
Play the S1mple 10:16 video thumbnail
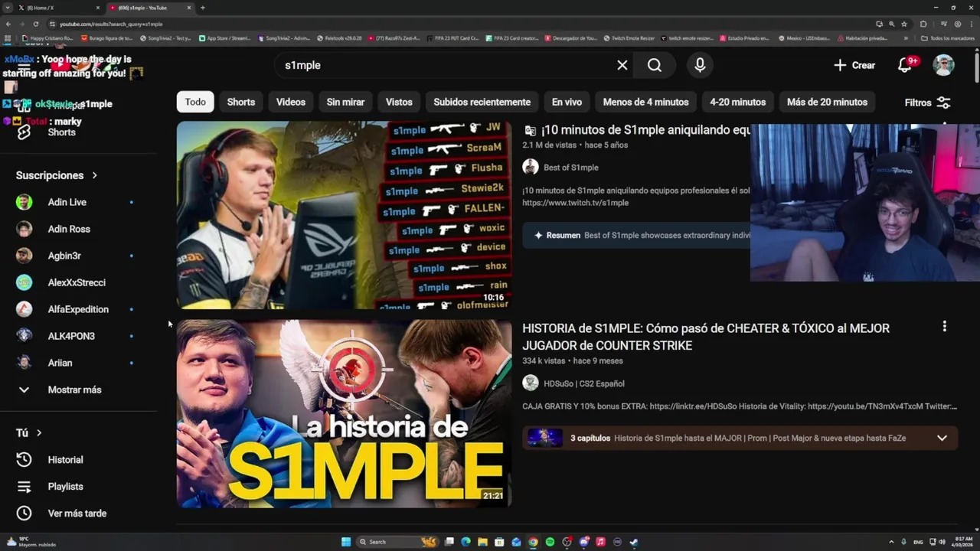344,215
